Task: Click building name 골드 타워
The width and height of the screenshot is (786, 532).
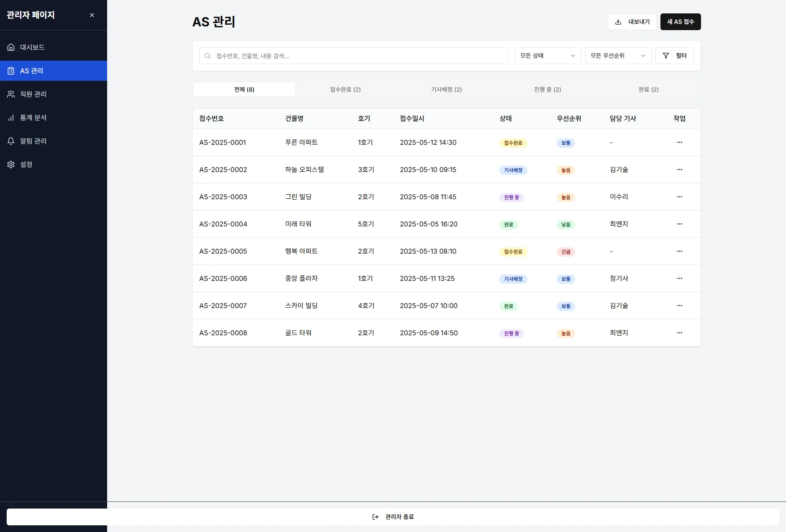Action: 298,333
